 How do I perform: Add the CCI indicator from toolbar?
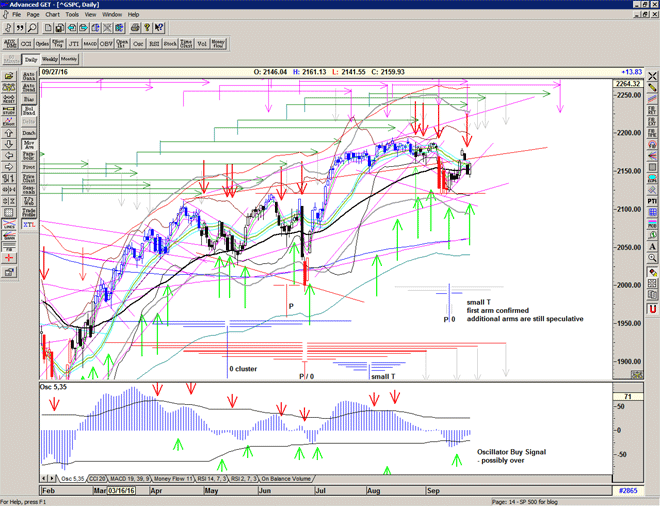26,44
